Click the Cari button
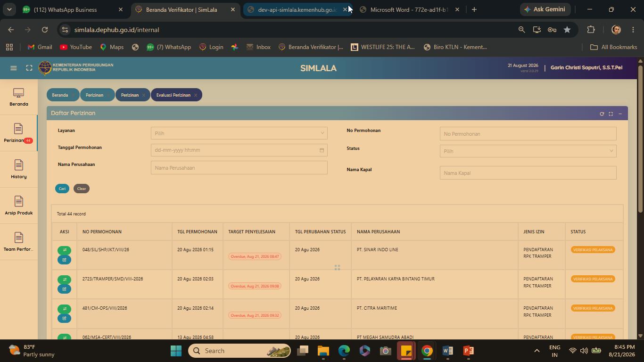The width and height of the screenshot is (644, 362). pos(62,189)
